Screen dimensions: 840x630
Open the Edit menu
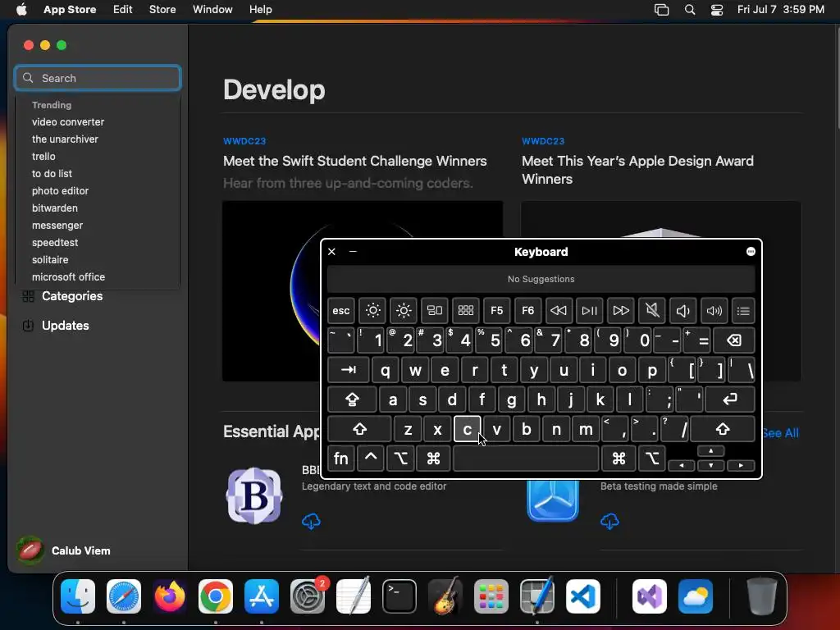tap(123, 10)
